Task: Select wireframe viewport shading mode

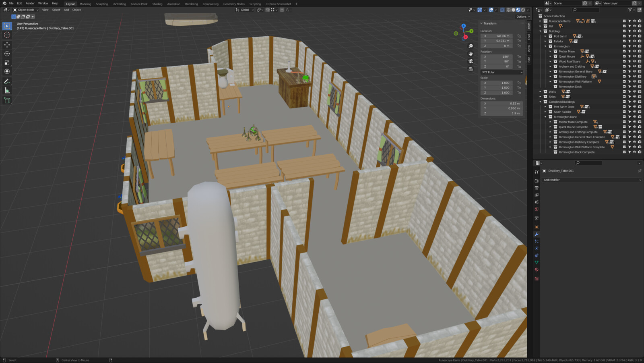Action: (x=508, y=10)
